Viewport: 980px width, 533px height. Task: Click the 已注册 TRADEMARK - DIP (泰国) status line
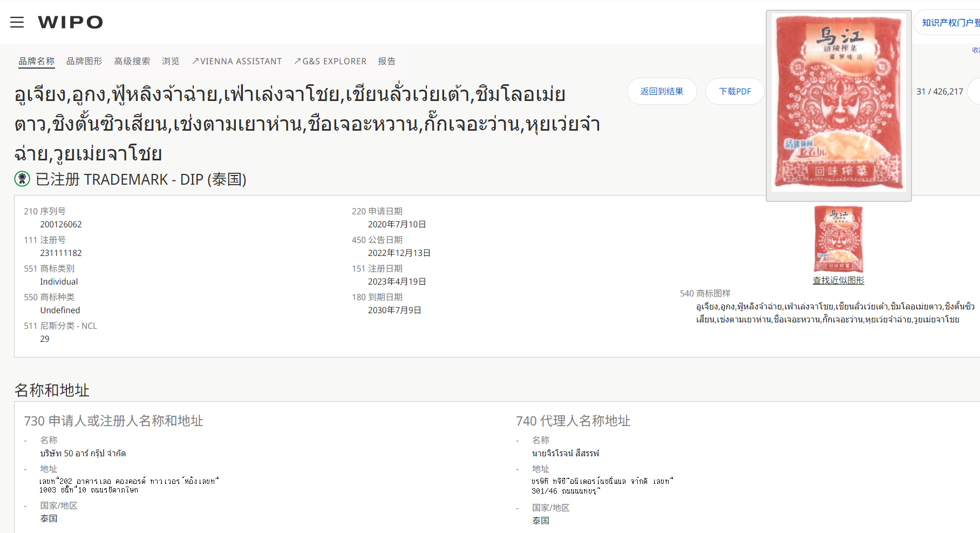pyautogui.click(x=141, y=179)
